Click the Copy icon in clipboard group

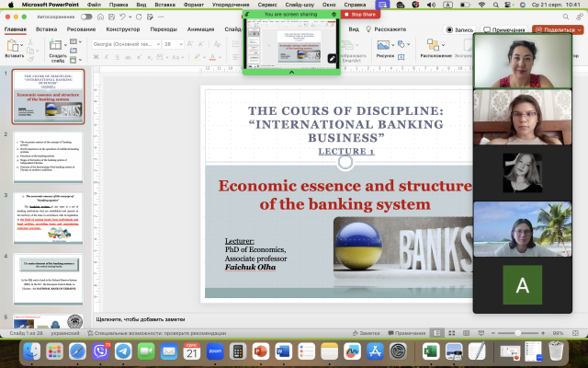tap(30, 51)
